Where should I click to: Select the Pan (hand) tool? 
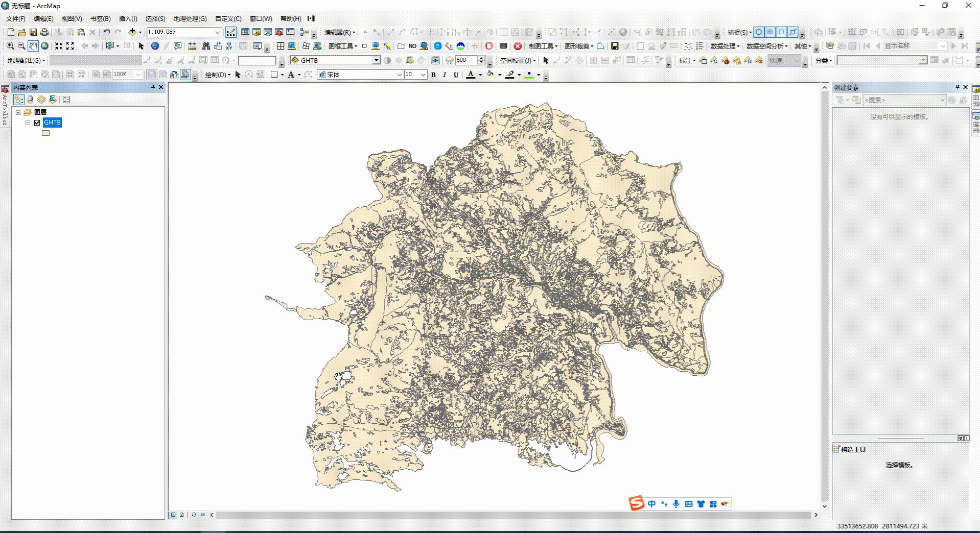coord(34,45)
